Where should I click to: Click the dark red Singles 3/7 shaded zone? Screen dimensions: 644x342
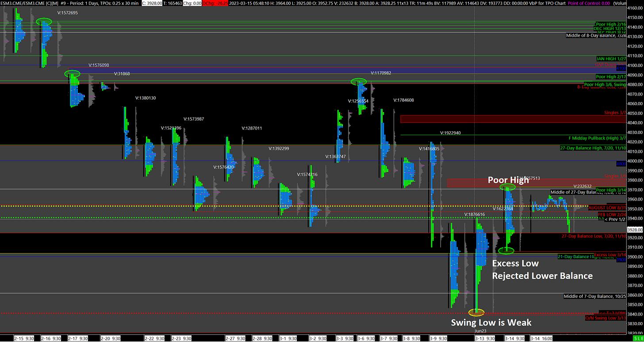(514, 119)
